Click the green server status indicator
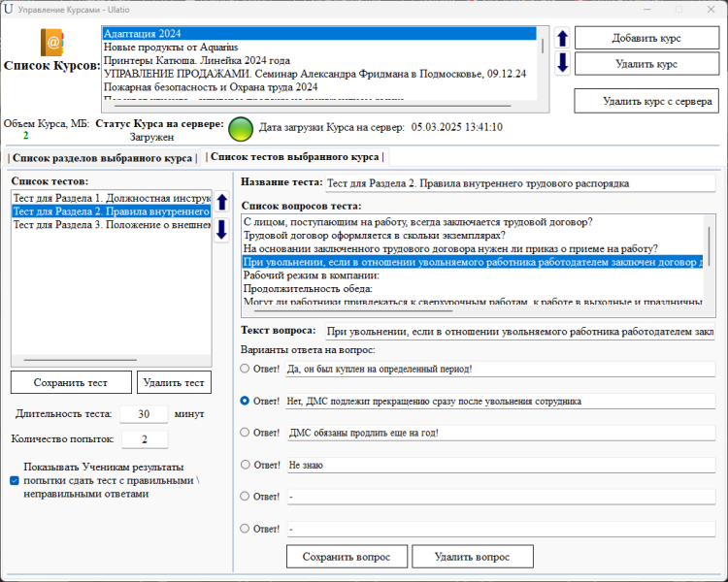Screen dimensions: 728x582 pos(240,129)
